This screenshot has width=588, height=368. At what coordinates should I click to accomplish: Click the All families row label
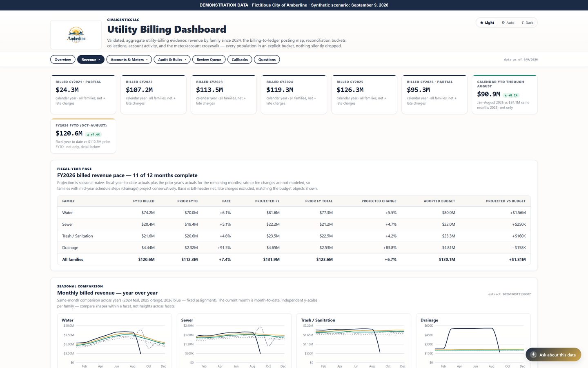73,260
